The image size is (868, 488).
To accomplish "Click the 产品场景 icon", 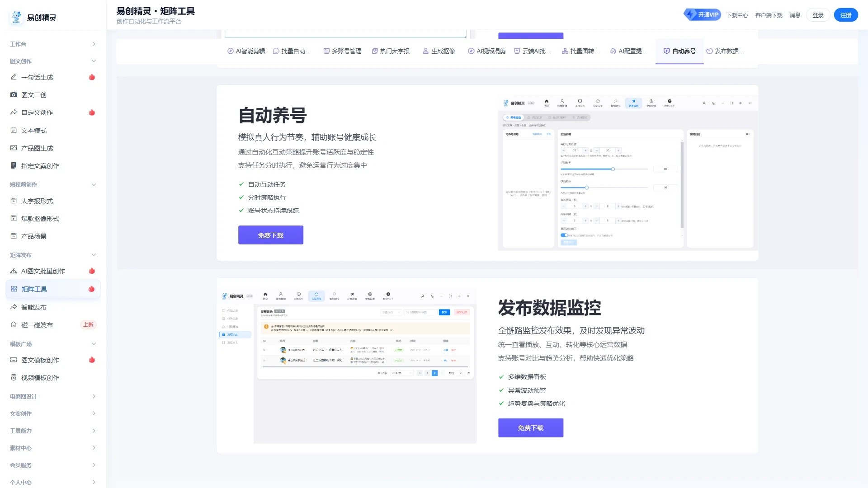I will click(x=14, y=236).
